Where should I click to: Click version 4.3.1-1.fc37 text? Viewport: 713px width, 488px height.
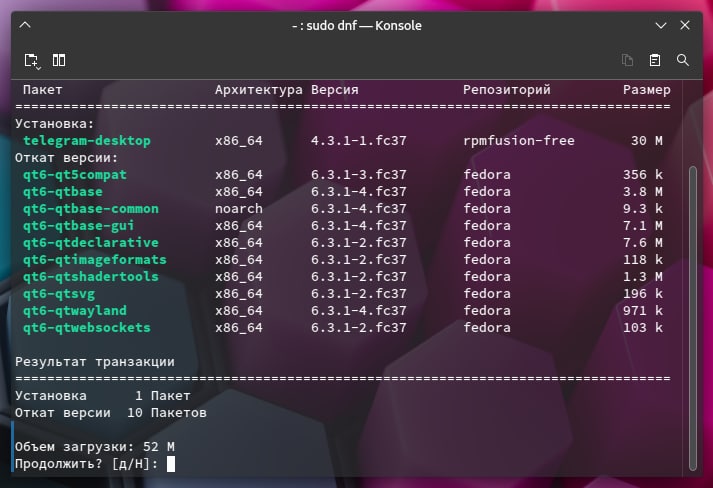pos(359,141)
